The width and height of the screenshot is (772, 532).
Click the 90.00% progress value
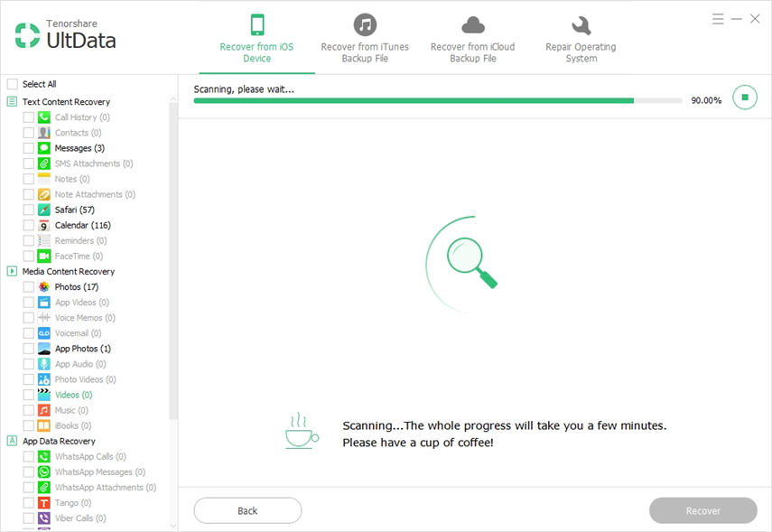[706, 100]
